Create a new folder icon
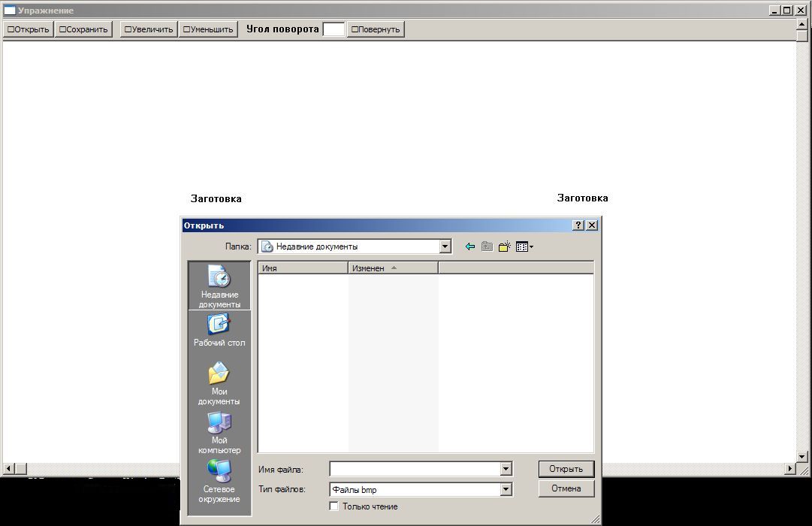 pyautogui.click(x=504, y=246)
